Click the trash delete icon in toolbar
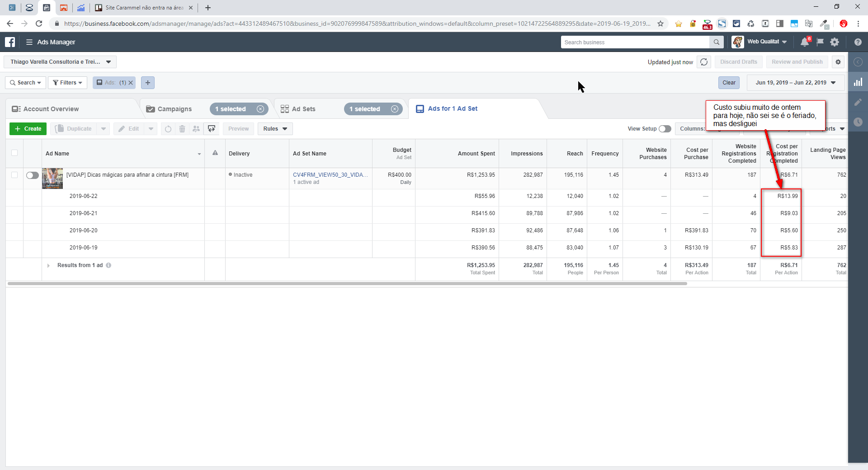The width and height of the screenshot is (868, 470). click(182, 129)
